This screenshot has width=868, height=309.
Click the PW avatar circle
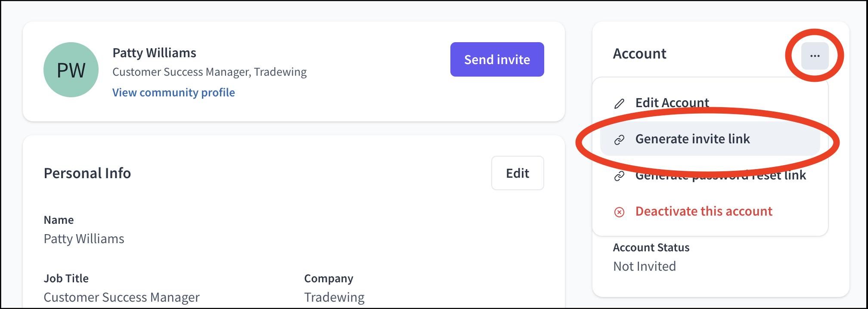(x=71, y=70)
